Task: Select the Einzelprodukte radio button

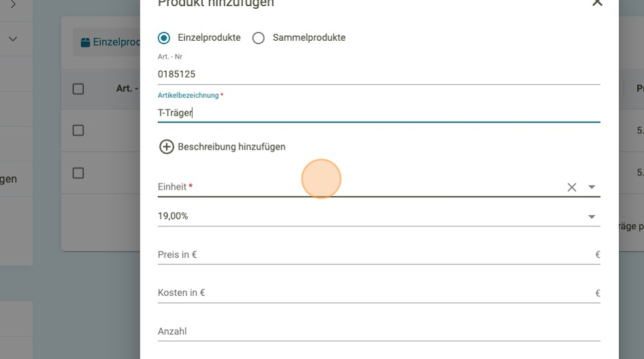Action: click(x=164, y=38)
